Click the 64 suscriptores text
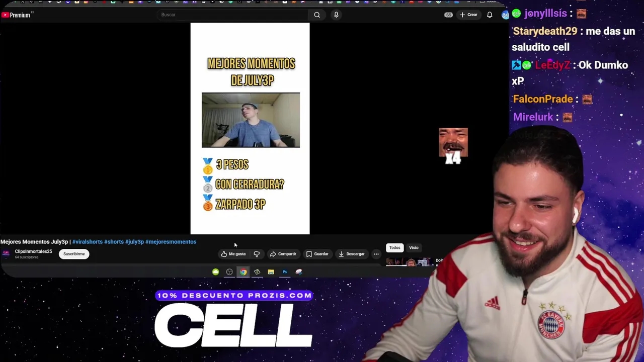Screen dimensions: 644x362 coord(26,257)
